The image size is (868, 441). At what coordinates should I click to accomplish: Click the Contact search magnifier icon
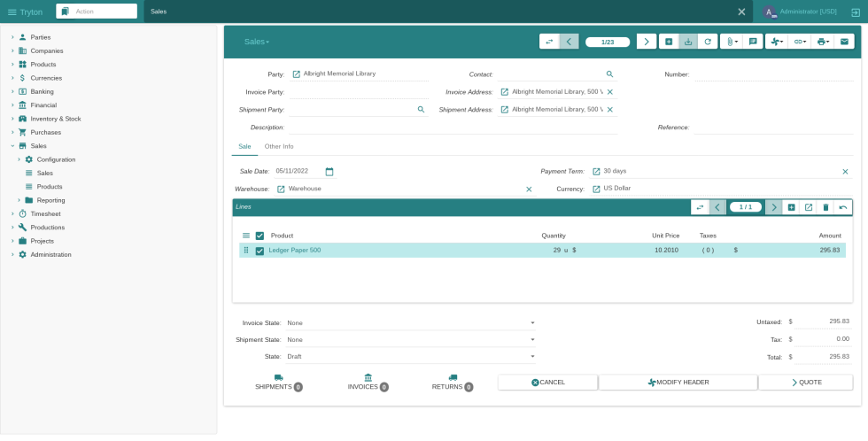609,74
